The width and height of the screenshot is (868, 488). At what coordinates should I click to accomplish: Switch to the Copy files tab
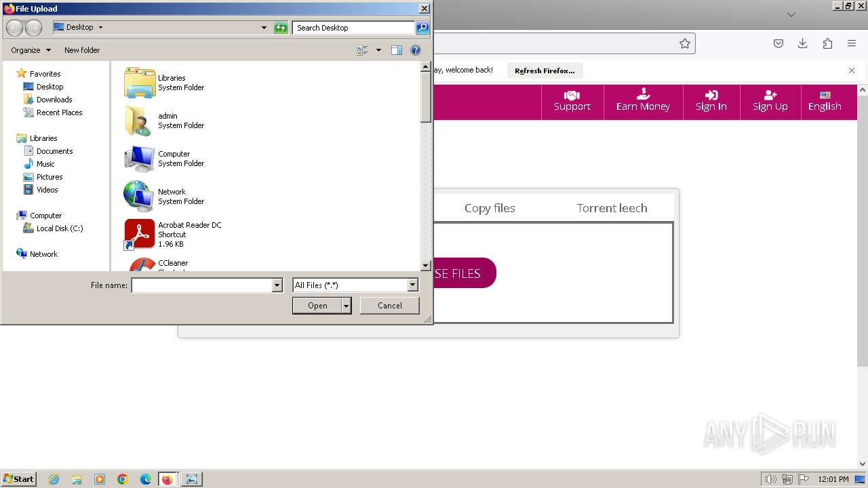coord(490,208)
